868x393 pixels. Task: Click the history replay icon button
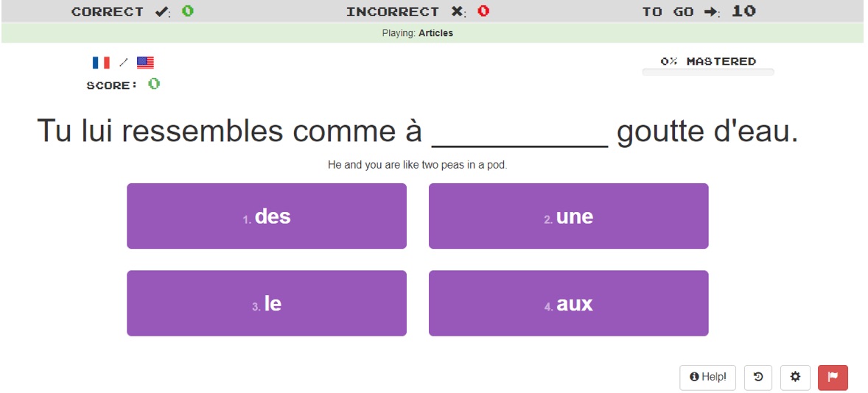coord(758,377)
